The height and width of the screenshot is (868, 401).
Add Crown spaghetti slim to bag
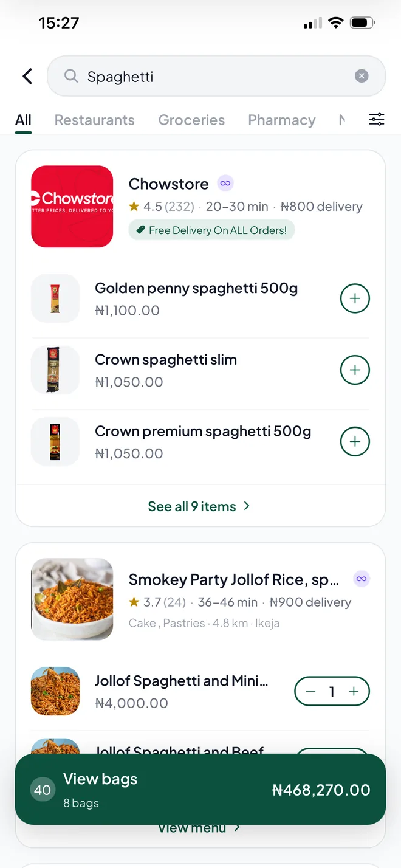click(355, 370)
